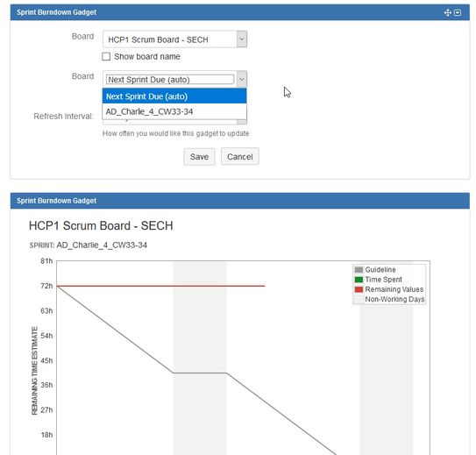Click the Show board name label text
Viewport: 476px width, 455px height.
[x=147, y=56]
